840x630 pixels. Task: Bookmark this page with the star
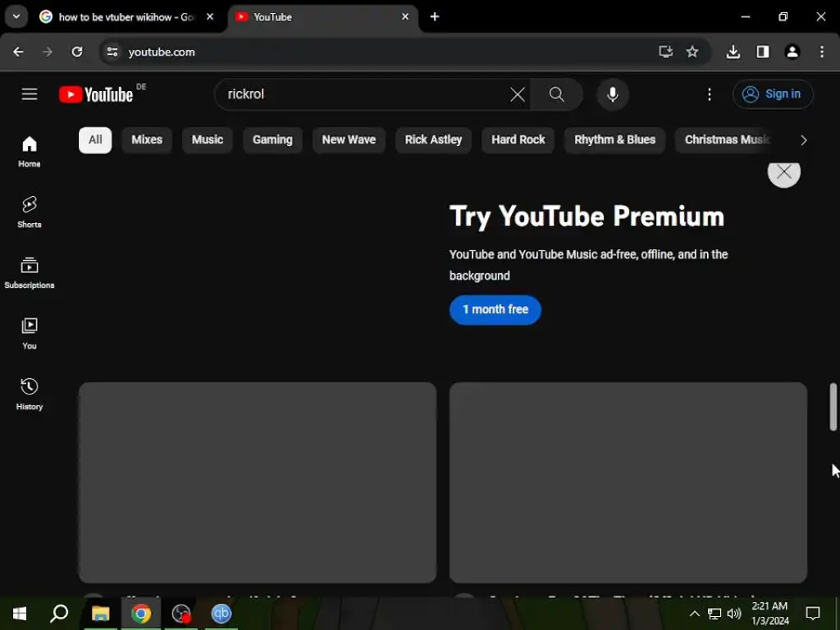[x=692, y=52]
